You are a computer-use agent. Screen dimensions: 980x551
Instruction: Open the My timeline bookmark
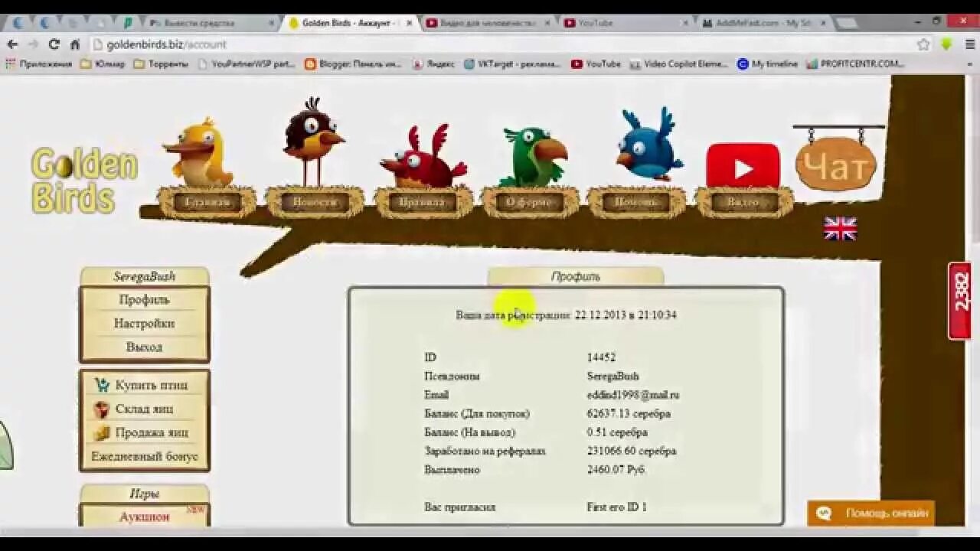[767, 64]
